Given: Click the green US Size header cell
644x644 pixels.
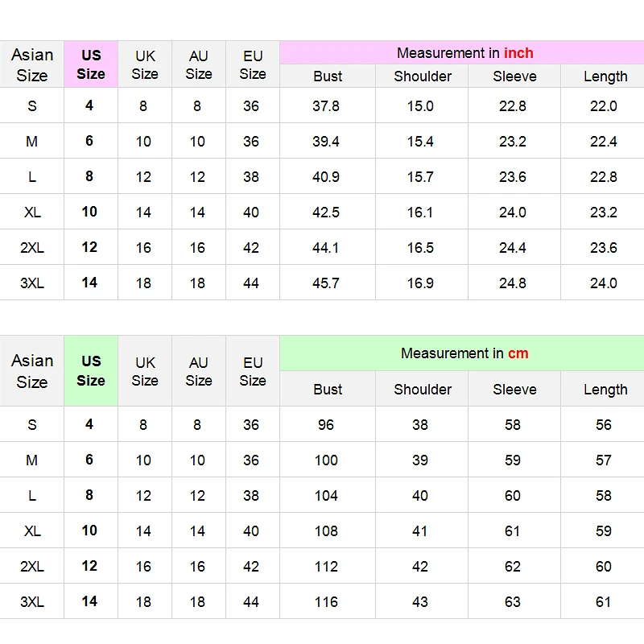Looking at the screenshot, I should tap(91, 371).
